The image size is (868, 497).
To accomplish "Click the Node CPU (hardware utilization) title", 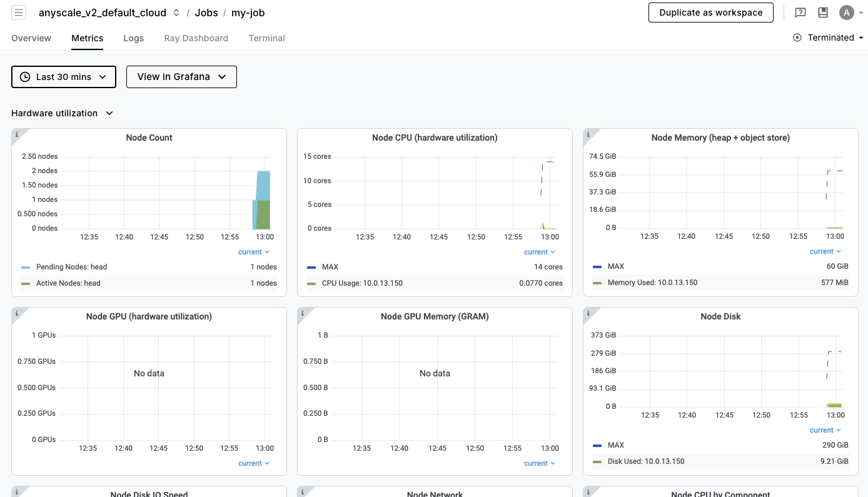I will coord(435,138).
